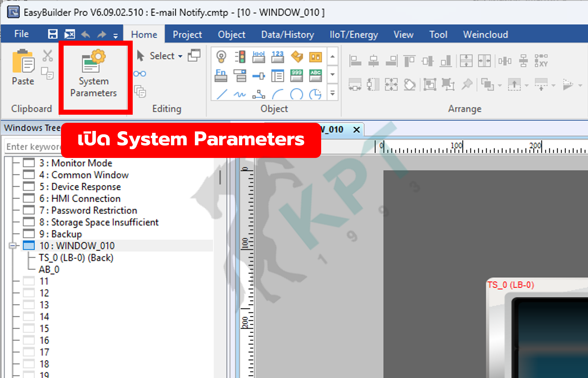Click the XY position arrange icon
Image resolution: width=588 pixels, height=378 pixels.
pyautogui.click(x=541, y=61)
